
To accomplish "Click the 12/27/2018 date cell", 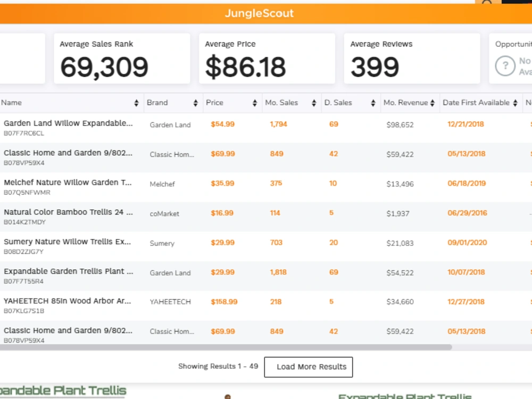I will (466, 302).
